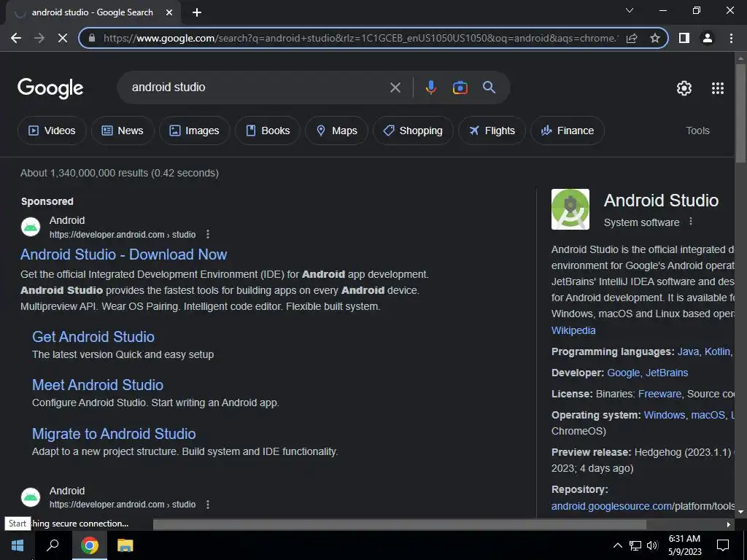Image resolution: width=747 pixels, height=560 pixels.
Task: Bookmark this tab with the star icon
Action: [x=655, y=38]
